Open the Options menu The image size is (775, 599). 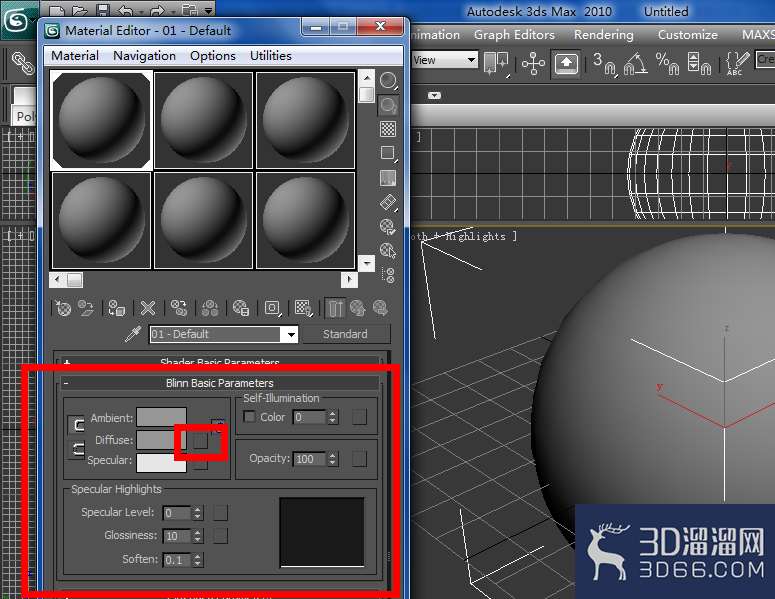click(x=213, y=55)
